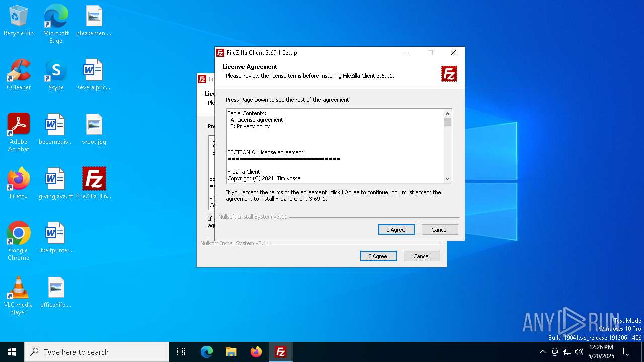Select Skype desktop shortcut
Image resolution: width=644 pixels, height=362 pixels.
pos(56,75)
